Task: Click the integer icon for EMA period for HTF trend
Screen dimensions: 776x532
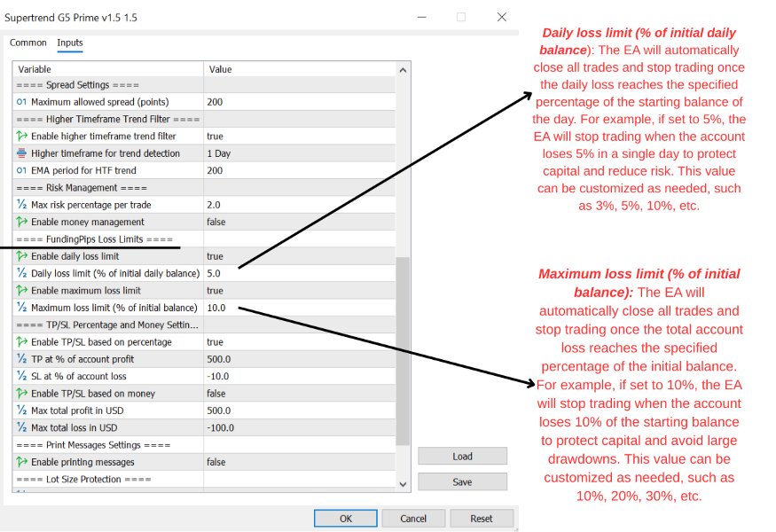Action: (x=21, y=170)
